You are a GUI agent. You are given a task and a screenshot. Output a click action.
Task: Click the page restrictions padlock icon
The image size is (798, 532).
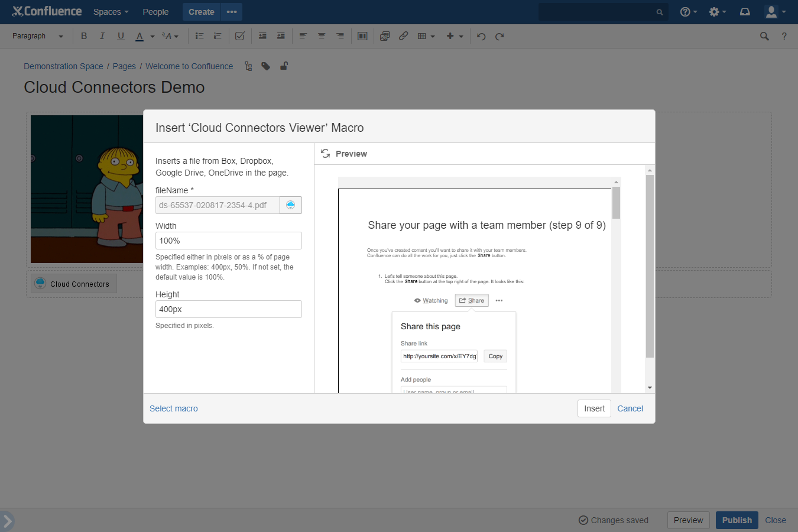[284, 66]
